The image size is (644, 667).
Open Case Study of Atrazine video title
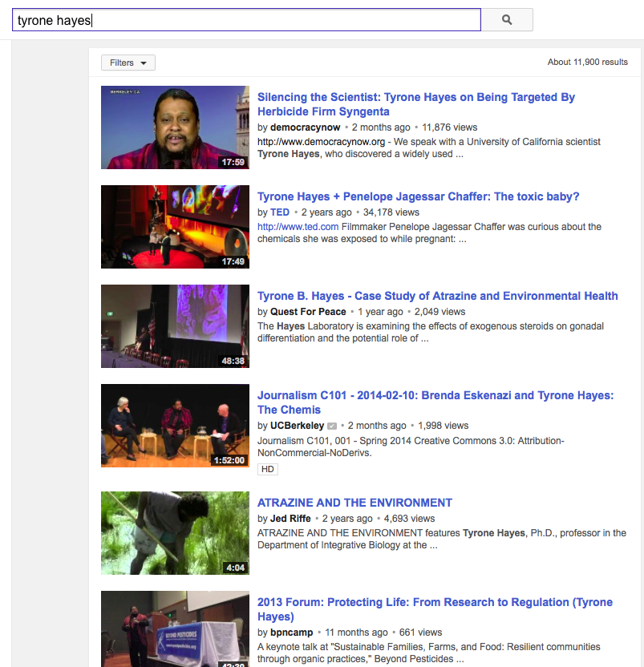pos(437,296)
